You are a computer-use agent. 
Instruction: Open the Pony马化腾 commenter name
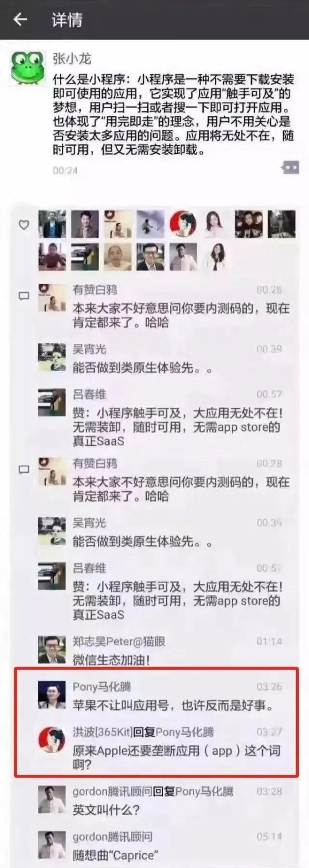102,687
